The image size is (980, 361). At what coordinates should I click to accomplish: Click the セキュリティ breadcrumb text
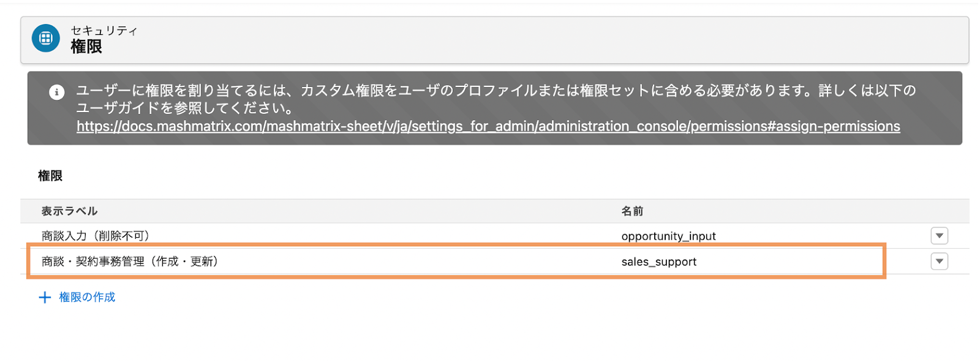[x=104, y=31]
